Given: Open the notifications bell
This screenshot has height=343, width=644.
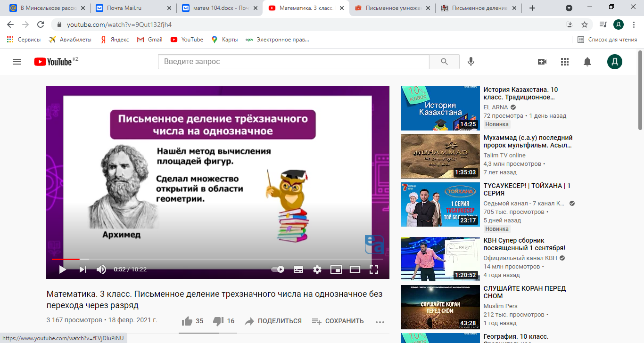Looking at the screenshot, I should pos(587,62).
